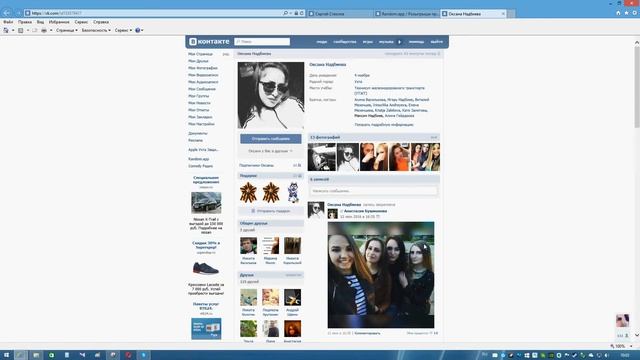Open IE home page icon
The width and height of the screenshot is (640, 360).
click(x=618, y=13)
